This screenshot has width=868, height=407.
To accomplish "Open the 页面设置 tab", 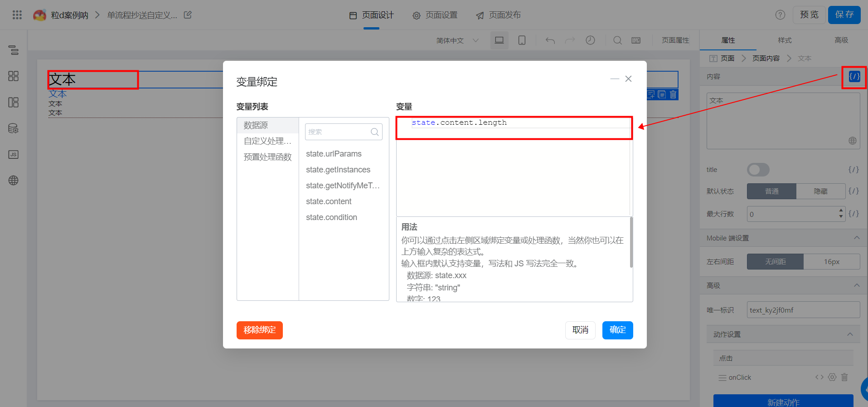I will 435,15.
